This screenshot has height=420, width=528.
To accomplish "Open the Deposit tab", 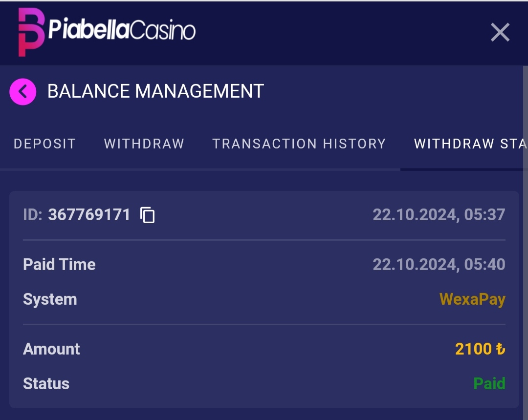I will [x=44, y=144].
